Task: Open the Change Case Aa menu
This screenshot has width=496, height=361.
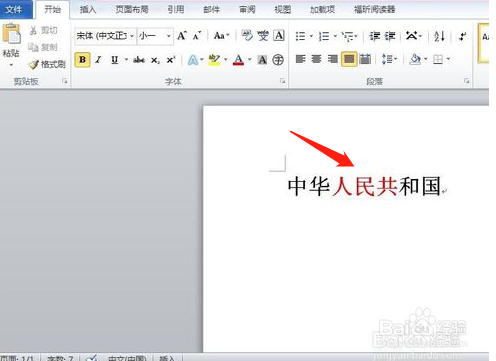Action: tap(222, 36)
